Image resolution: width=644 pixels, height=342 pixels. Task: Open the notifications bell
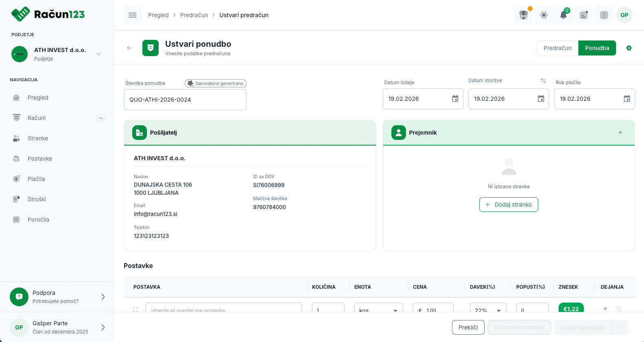click(563, 15)
